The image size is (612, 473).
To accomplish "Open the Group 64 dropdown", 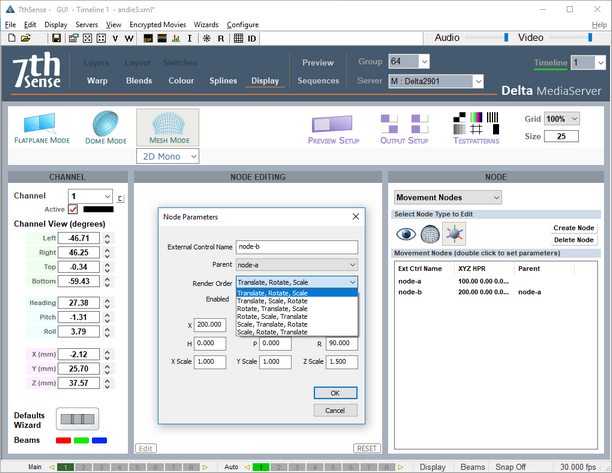I will pos(424,62).
